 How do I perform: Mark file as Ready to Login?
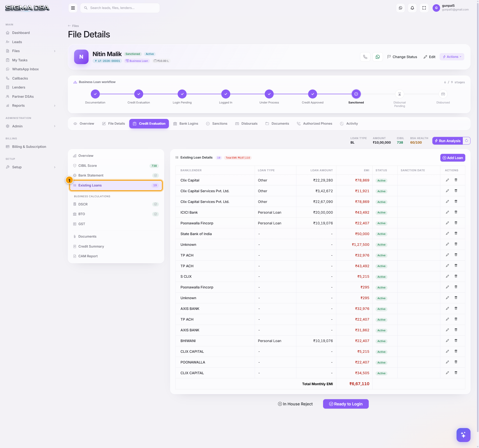(x=346, y=404)
